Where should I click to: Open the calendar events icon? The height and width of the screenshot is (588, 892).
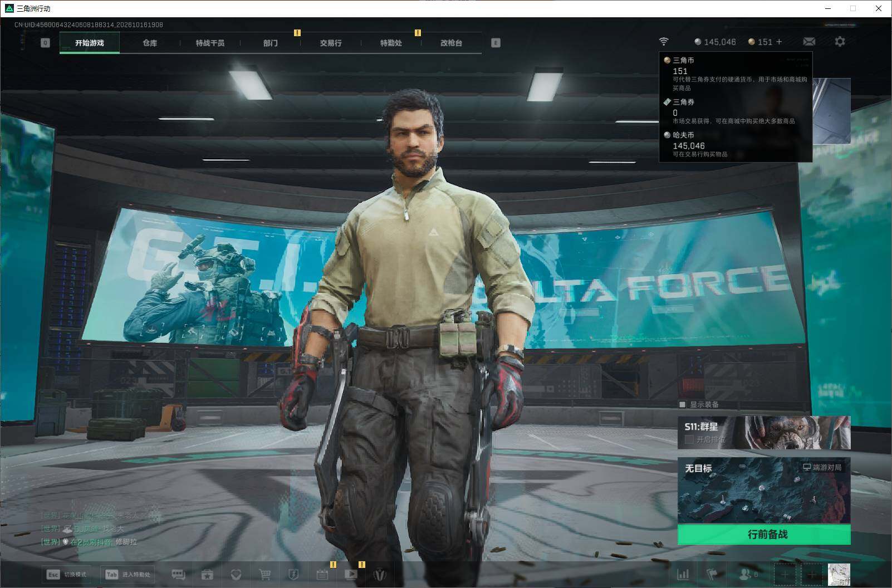322,574
